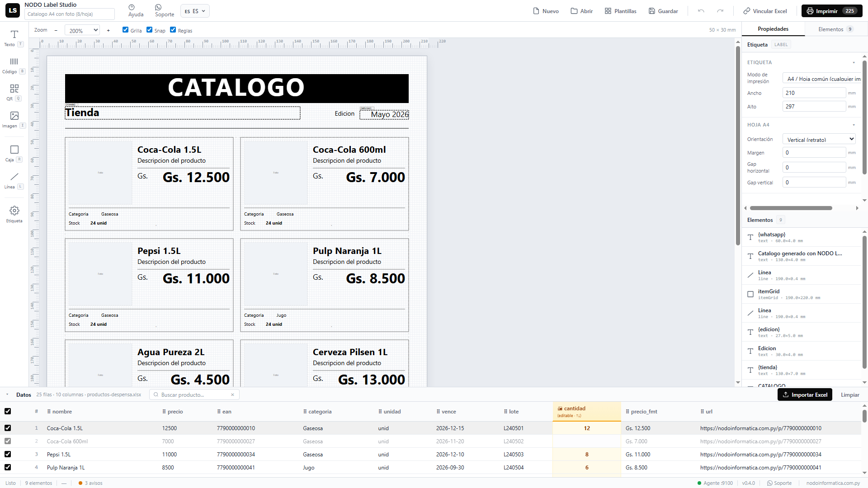The height and width of the screenshot is (488, 868).
Task: Click the Buscar producto search field
Action: point(194,394)
